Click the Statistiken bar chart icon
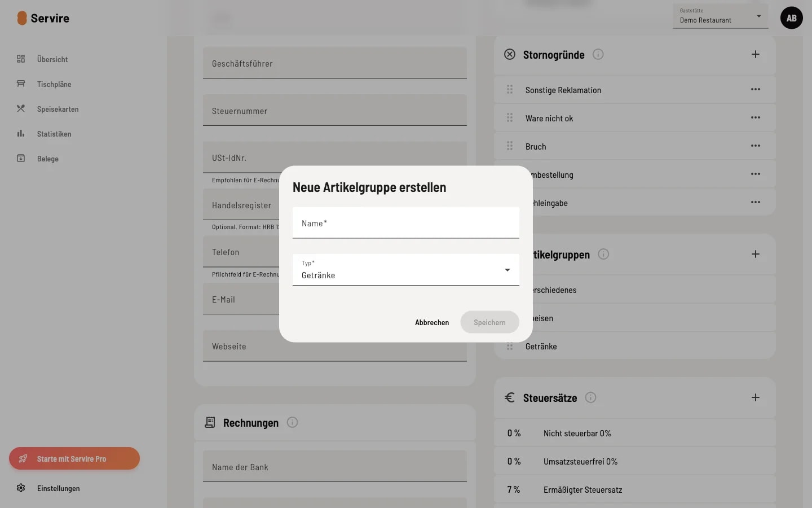Image resolution: width=812 pixels, height=508 pixels. coord(21,133)
